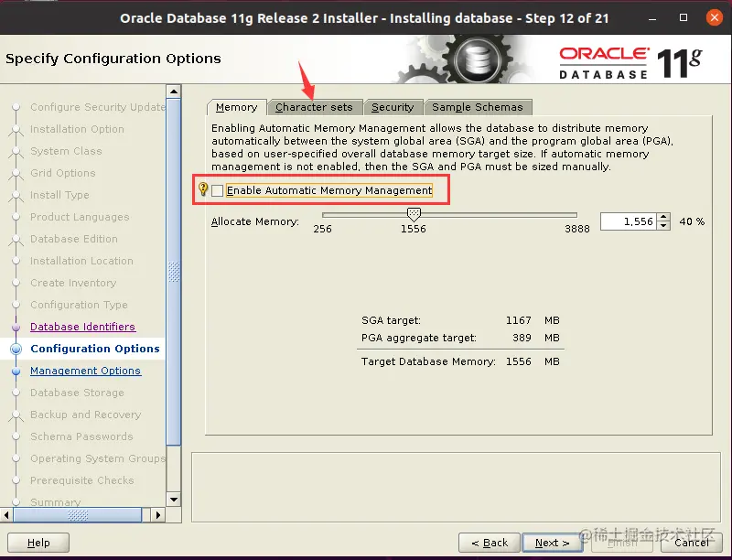Click the 'Database Edition' step text

(x=74, y=239)
